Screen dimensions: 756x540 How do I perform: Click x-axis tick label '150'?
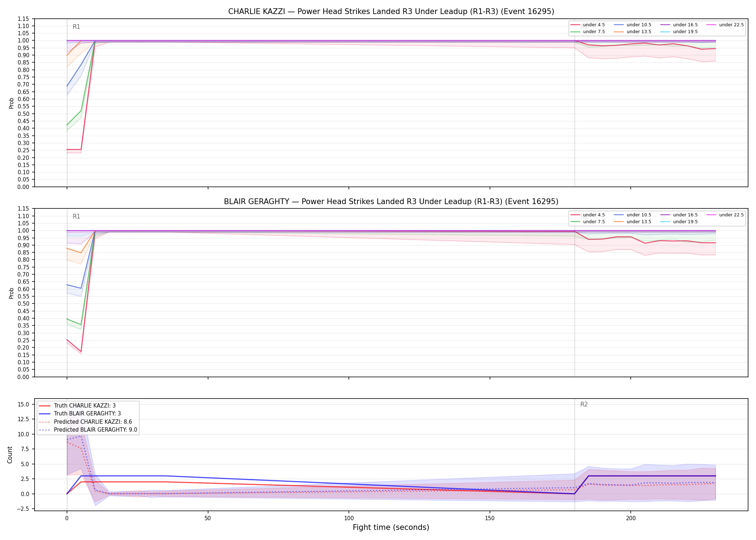490,518
